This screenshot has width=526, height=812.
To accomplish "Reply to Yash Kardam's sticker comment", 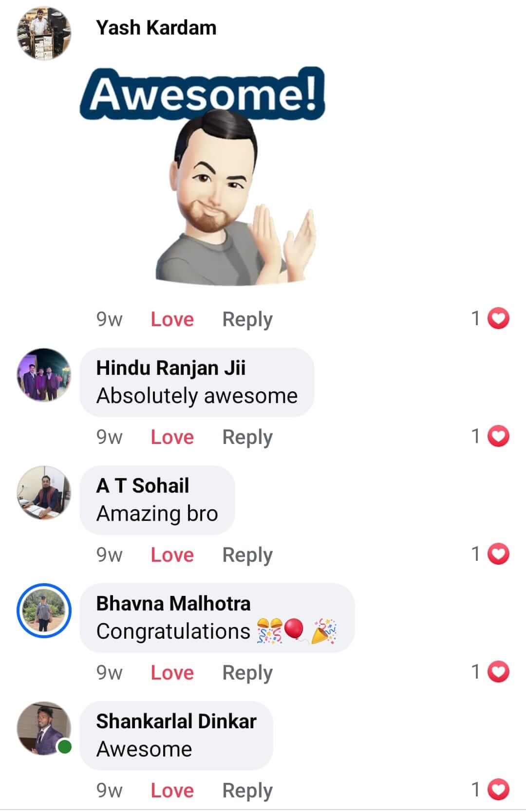I will click(x=247, y=320).
